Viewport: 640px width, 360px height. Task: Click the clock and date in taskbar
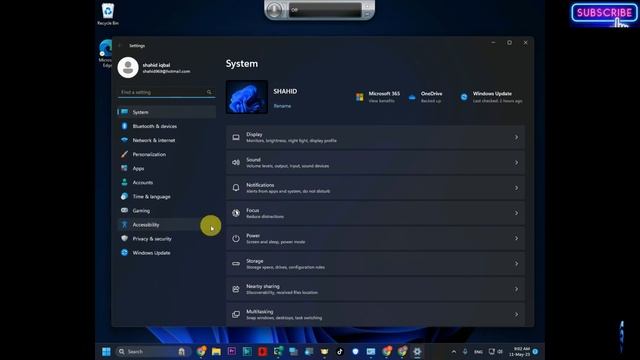click(x=520, y=351)
